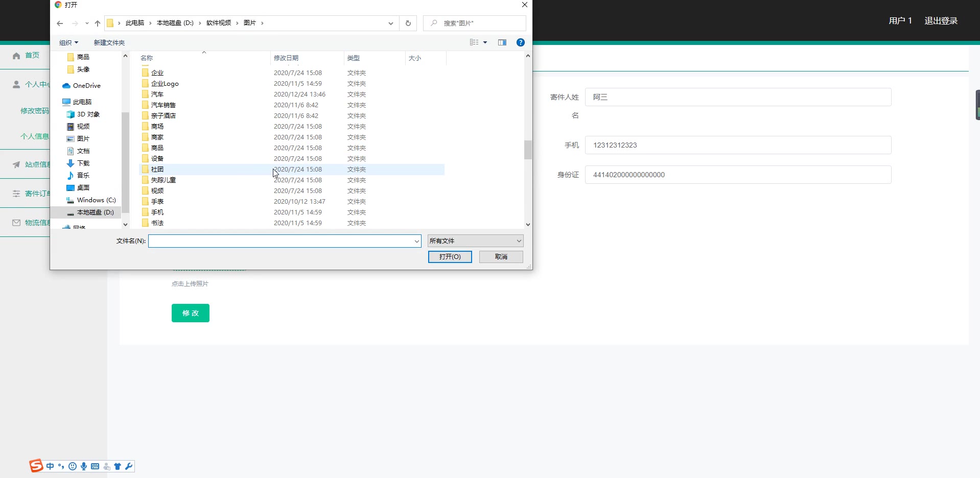980x478 pixels.
Task: Open the recent locations dropdown arrow
Action: [87, 23]
